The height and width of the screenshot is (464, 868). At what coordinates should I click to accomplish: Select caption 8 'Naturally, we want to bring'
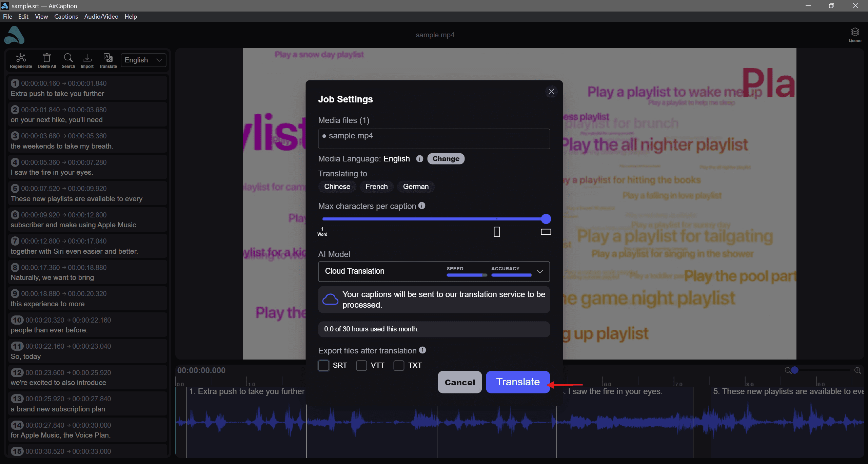(x=87, y=272)
